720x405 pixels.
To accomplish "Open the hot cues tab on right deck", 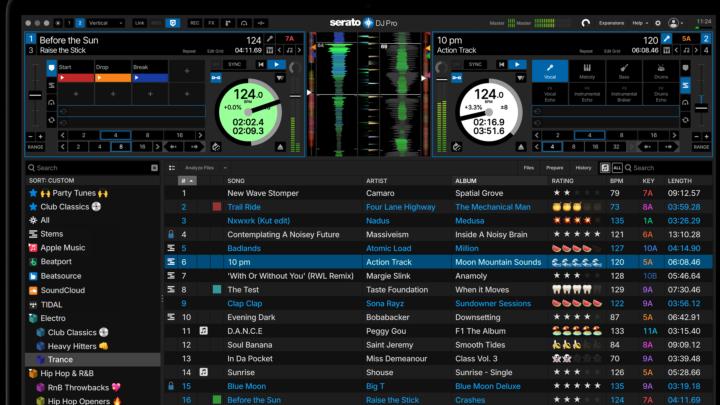I will pos(685,68).
